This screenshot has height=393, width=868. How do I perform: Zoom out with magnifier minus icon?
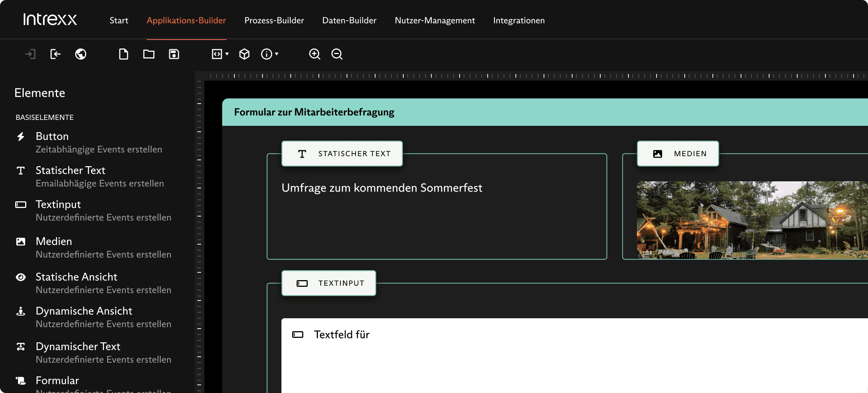coord(337,54)
